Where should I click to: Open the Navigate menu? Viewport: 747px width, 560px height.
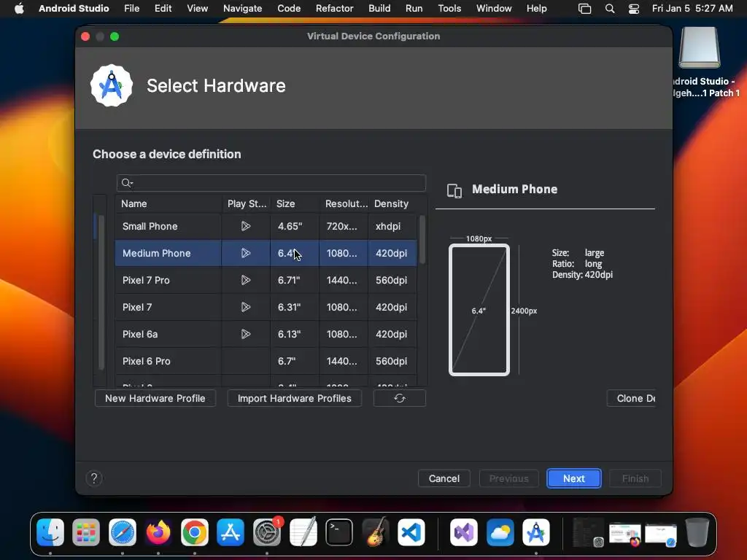coord(242,9)
